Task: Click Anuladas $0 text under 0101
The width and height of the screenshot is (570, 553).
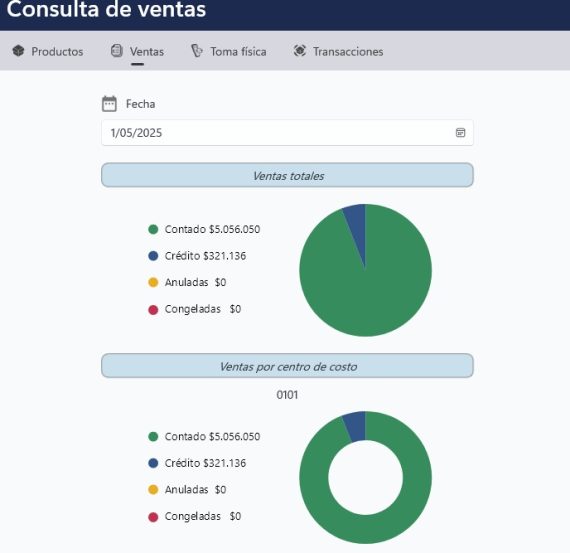Action: [195, 490]
